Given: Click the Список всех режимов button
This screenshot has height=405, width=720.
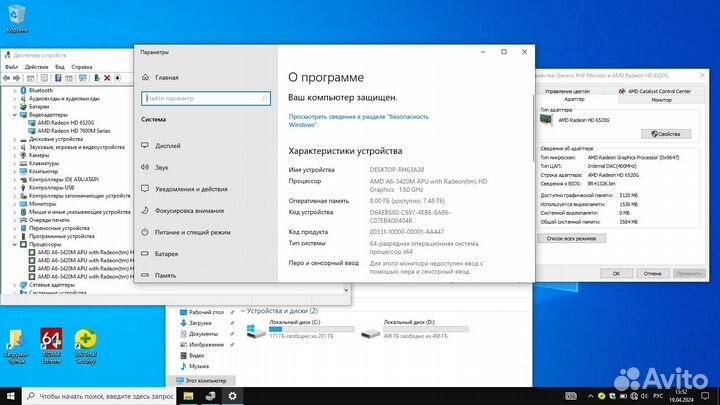Looking at the screenshot, I should (571, 238).
